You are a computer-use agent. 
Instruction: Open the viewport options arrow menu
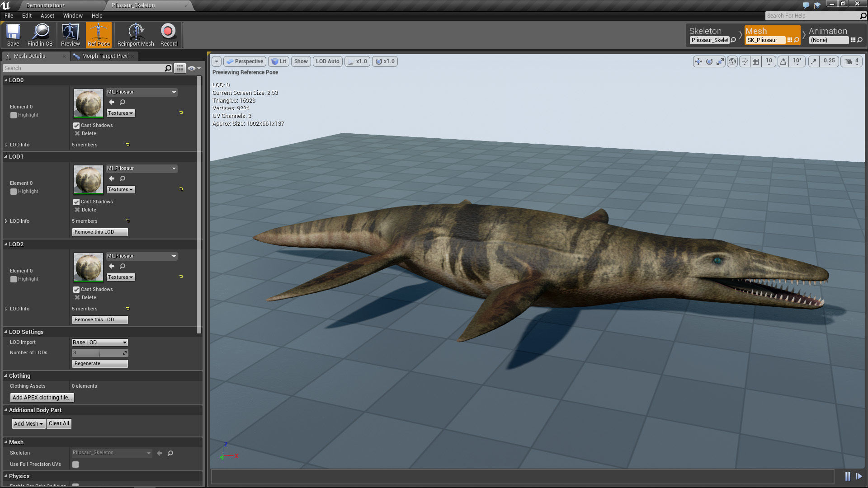217,61
